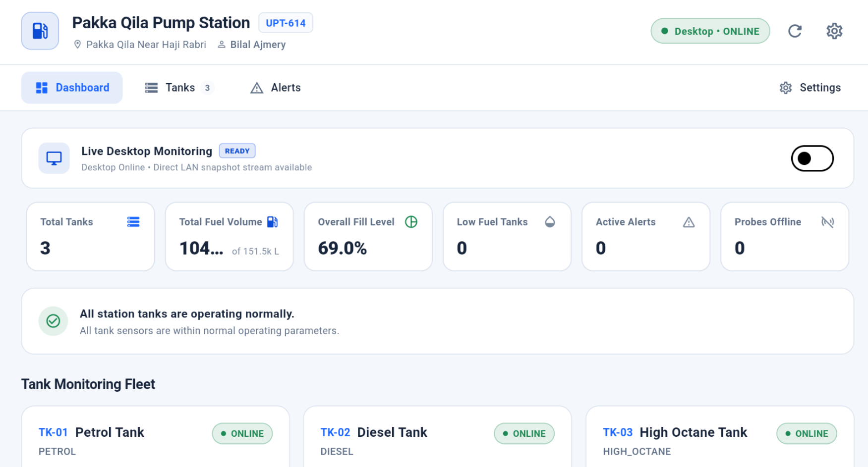The image size is (868, 467).
Task: Click the droplet icon in Low Fuel Tanks
Action: 550,222
